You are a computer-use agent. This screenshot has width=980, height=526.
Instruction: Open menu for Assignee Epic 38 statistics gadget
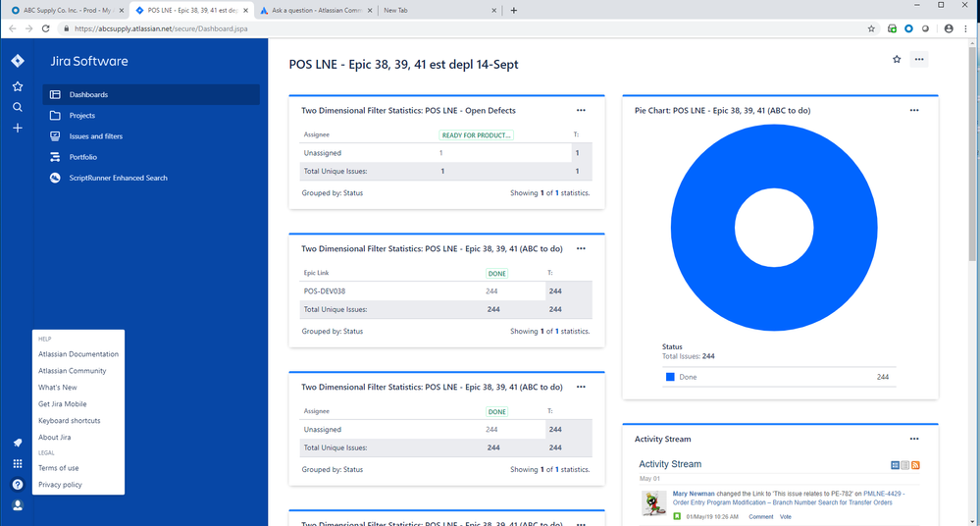pos(581,387)
